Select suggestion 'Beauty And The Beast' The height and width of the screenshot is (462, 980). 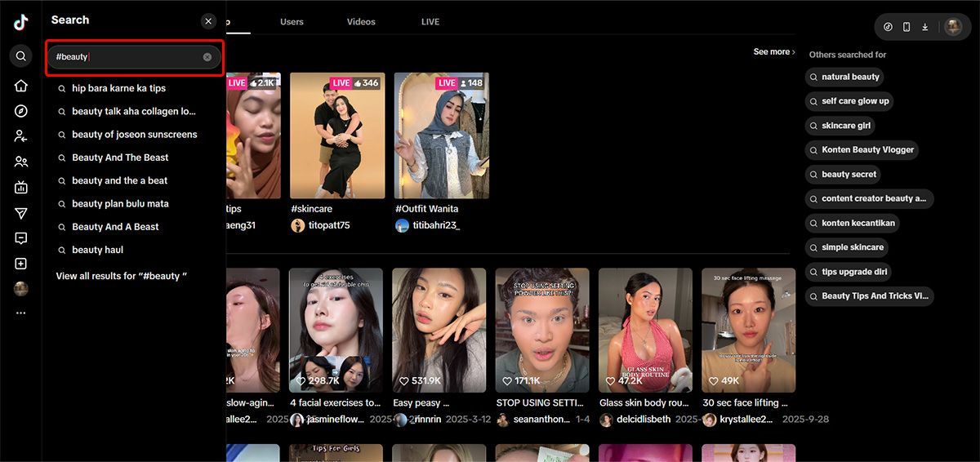(x=120, y=158)
